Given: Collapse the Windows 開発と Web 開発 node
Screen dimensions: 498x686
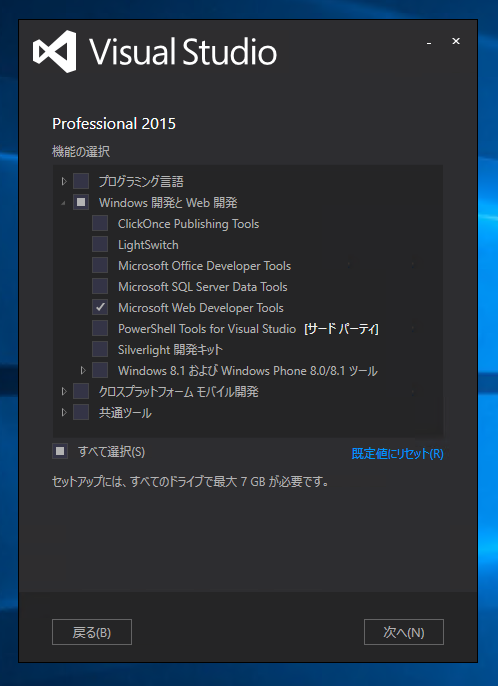Looking at the screenshot, I should point(64,203).
